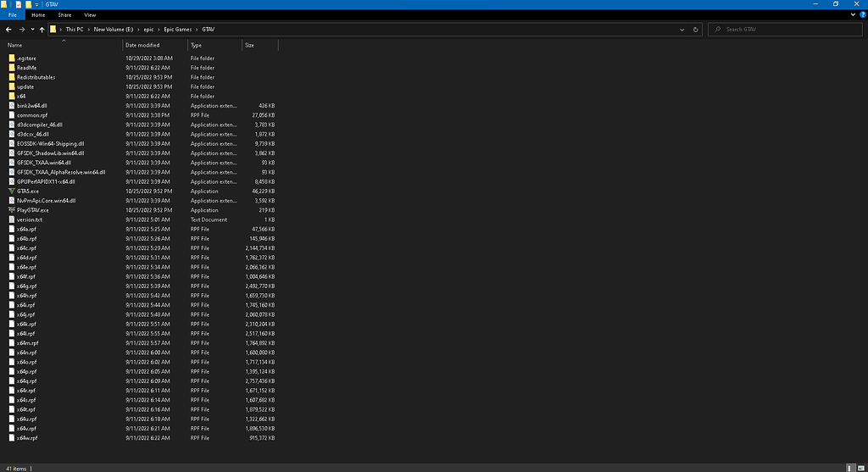This screenshot has height=472, width=868.
Task: Select the Redistributables folder icon
Action: click(x=12, y=77)
